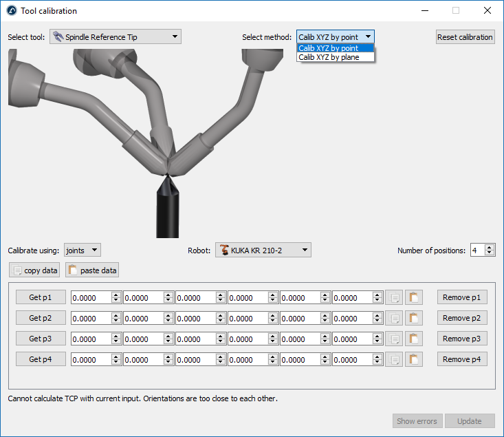
Task: Click the paste icon in row p3
Action: pos(414,339)
